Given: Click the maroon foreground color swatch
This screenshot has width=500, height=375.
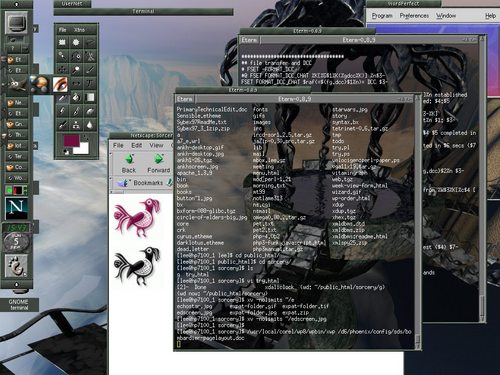Looking at the screenshot, I should [x=72, y=141].
